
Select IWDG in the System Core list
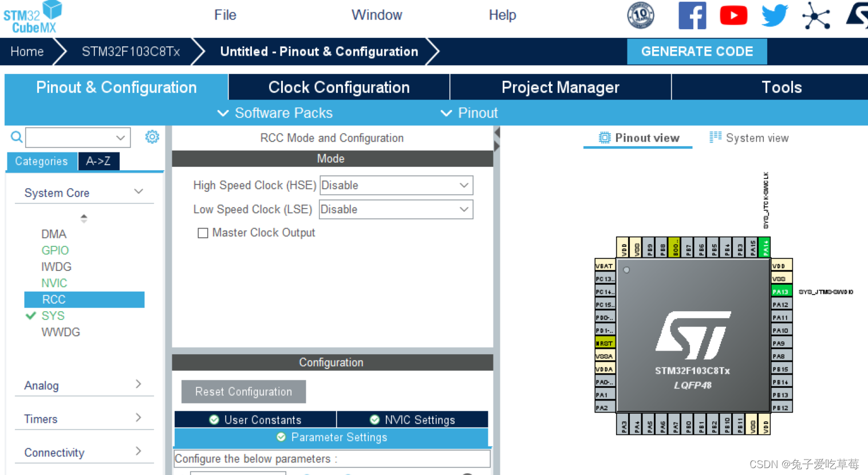(56, 266)
